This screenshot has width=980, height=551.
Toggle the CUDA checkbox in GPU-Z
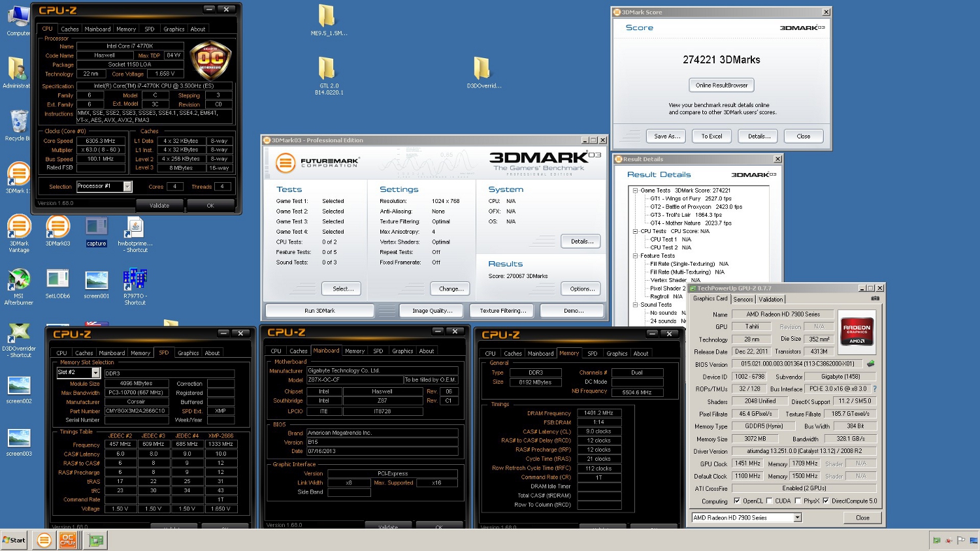point(769,501)
